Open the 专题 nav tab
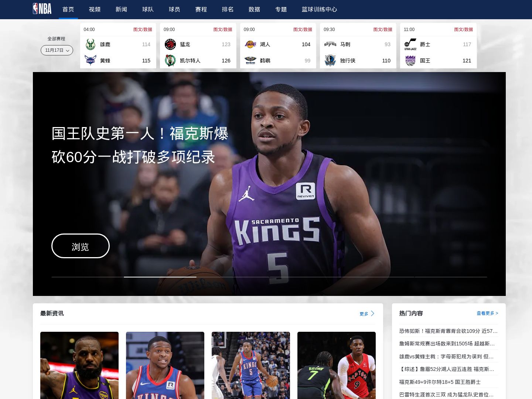 coord(281,10)
